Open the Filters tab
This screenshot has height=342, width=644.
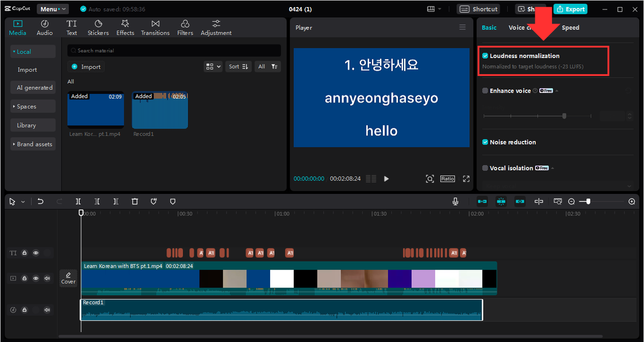coord(185,28)
